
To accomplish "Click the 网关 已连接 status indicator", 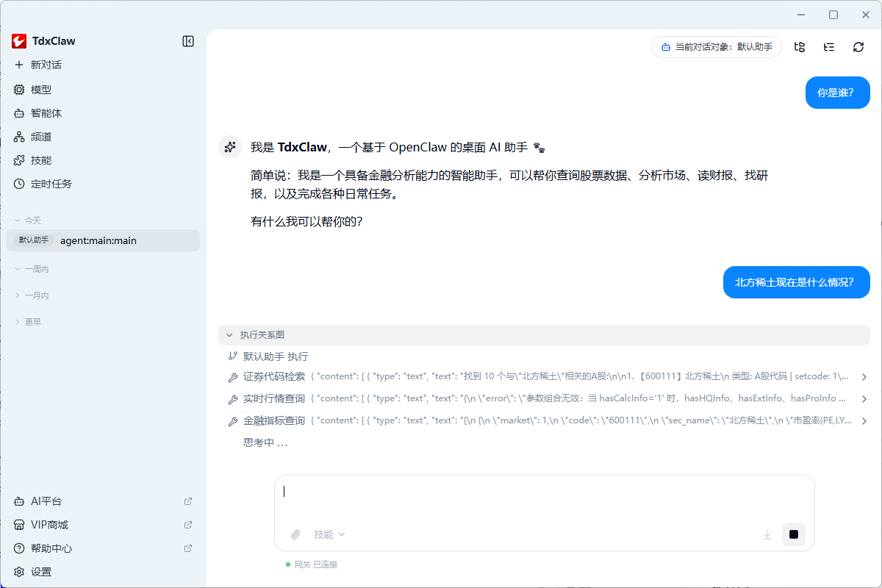I will click(312, 564).
